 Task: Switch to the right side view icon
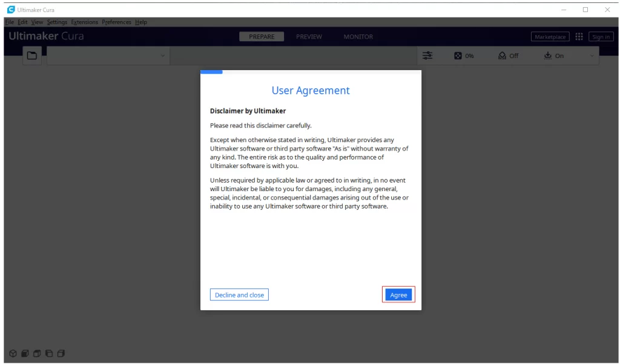(61, 353)
